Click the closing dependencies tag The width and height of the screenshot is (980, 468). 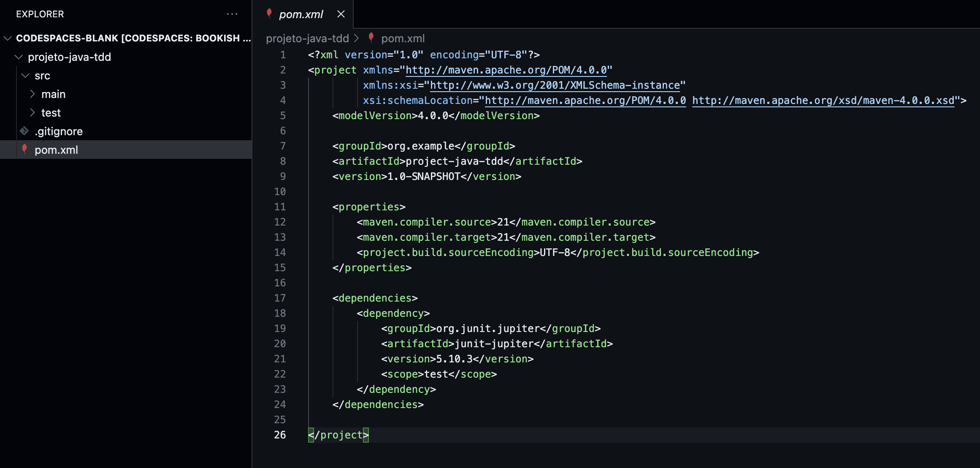[x=378, y=405]
